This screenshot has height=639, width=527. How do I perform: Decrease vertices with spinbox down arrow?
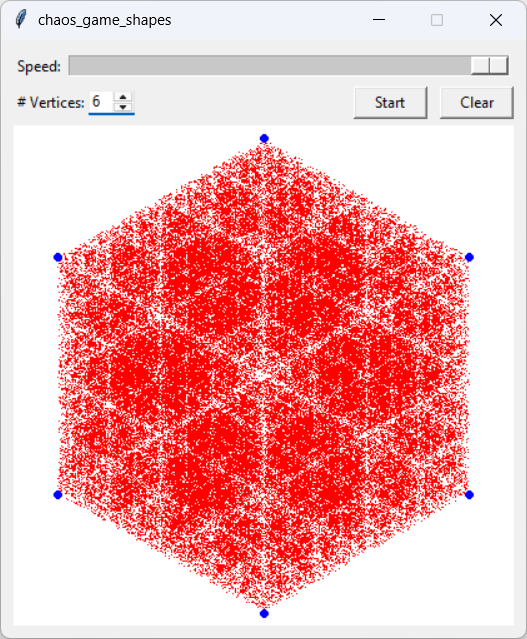pyautogui.click(x=123, y=107)
